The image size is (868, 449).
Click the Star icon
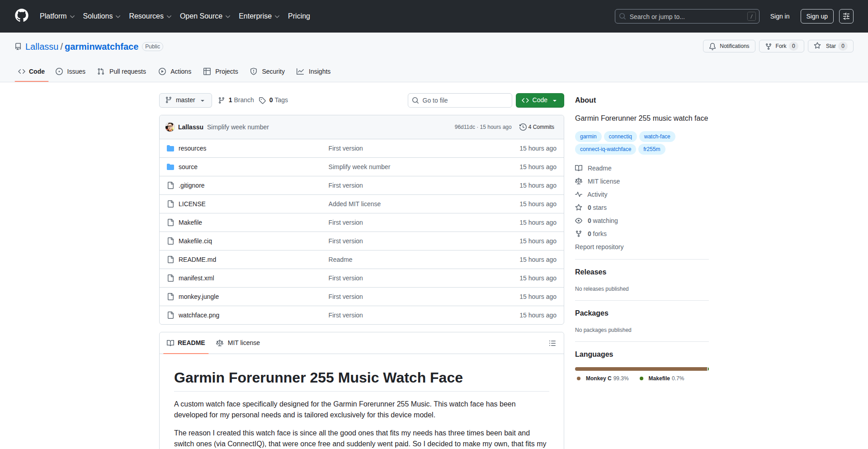point(817,46)
